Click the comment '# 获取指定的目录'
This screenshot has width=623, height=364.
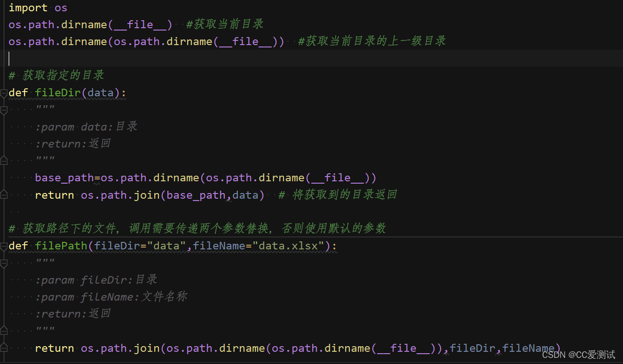(x=56, y=75)
